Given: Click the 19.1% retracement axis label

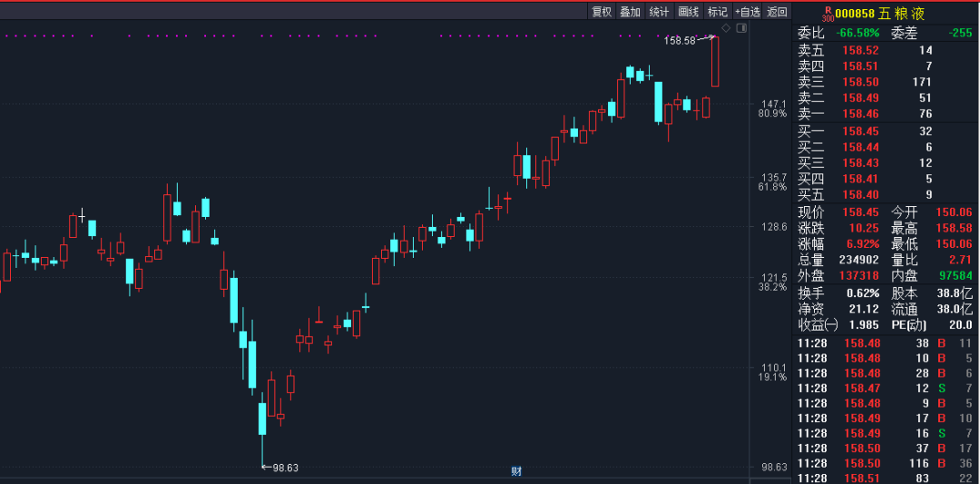Looking at the screenshot, I should tap(772, 378).
